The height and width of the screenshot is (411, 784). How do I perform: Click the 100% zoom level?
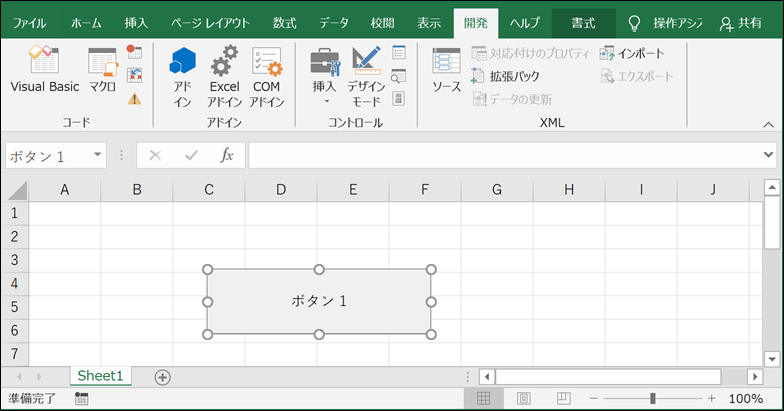click(746, 398)
